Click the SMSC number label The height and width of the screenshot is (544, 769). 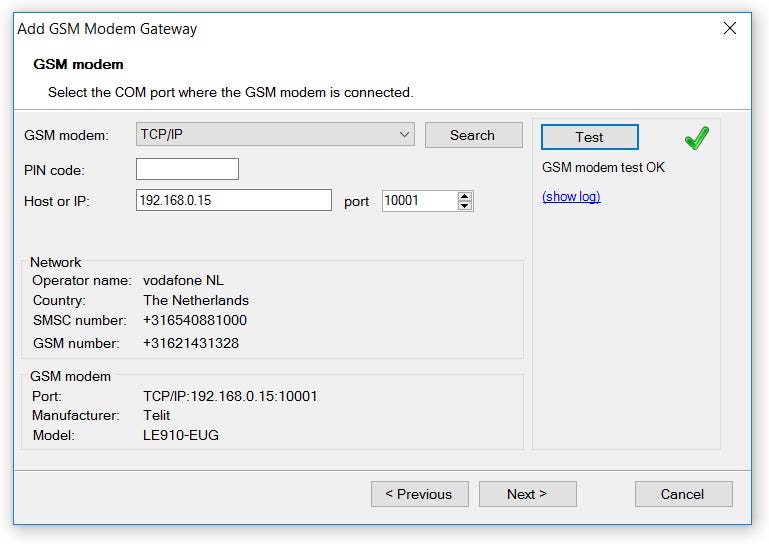(80, 320)
